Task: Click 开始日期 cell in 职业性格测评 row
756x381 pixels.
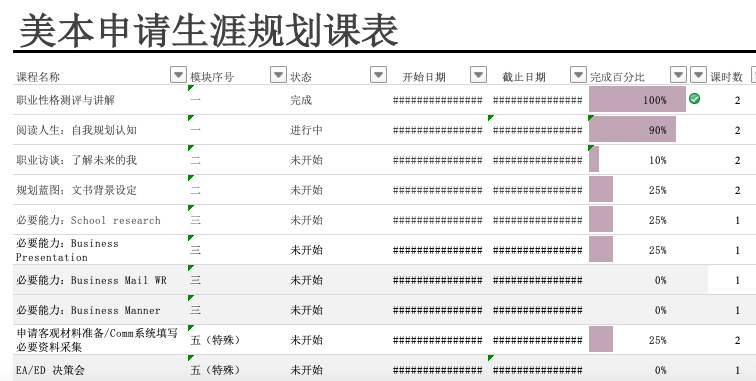Action: tap(437, 100)
